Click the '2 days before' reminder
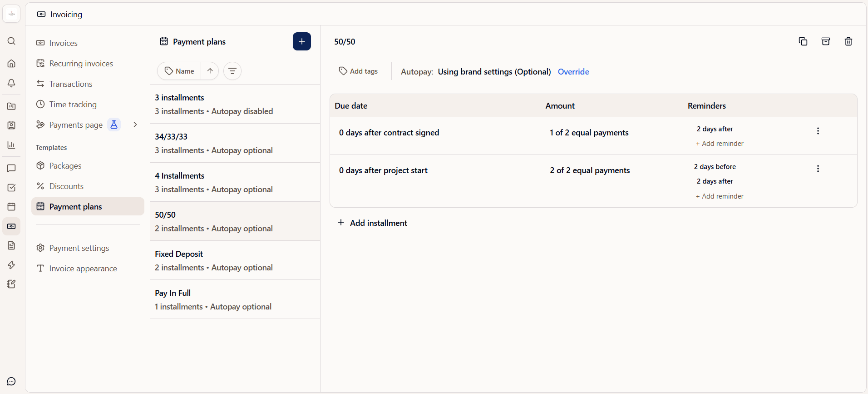 [715, 167]
